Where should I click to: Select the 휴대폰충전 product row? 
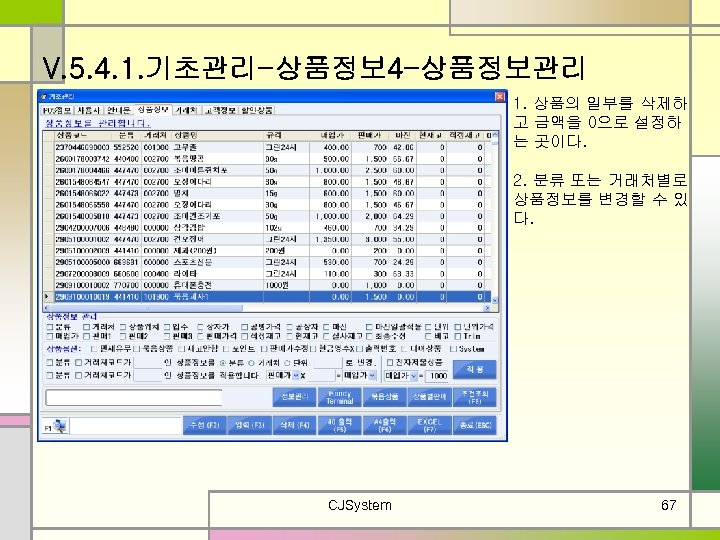coord(267,285)
